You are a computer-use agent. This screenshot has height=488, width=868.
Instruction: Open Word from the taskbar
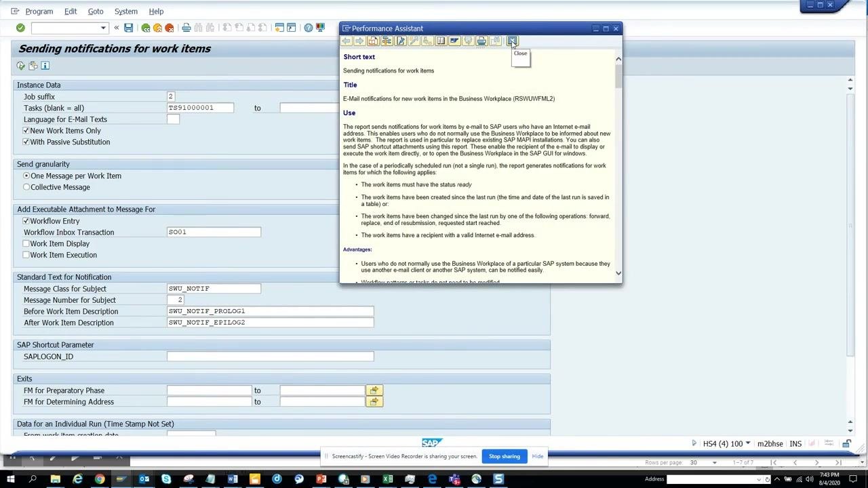233,480
